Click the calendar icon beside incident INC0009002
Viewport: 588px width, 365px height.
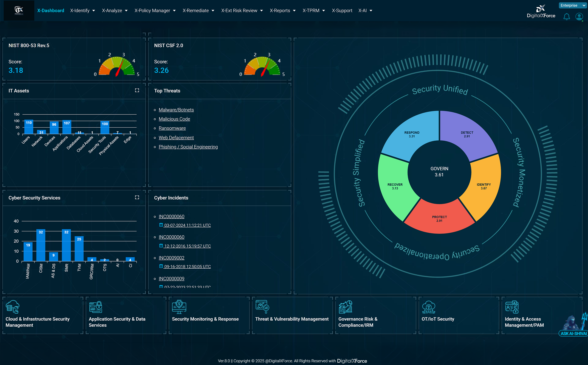(161, 266)
